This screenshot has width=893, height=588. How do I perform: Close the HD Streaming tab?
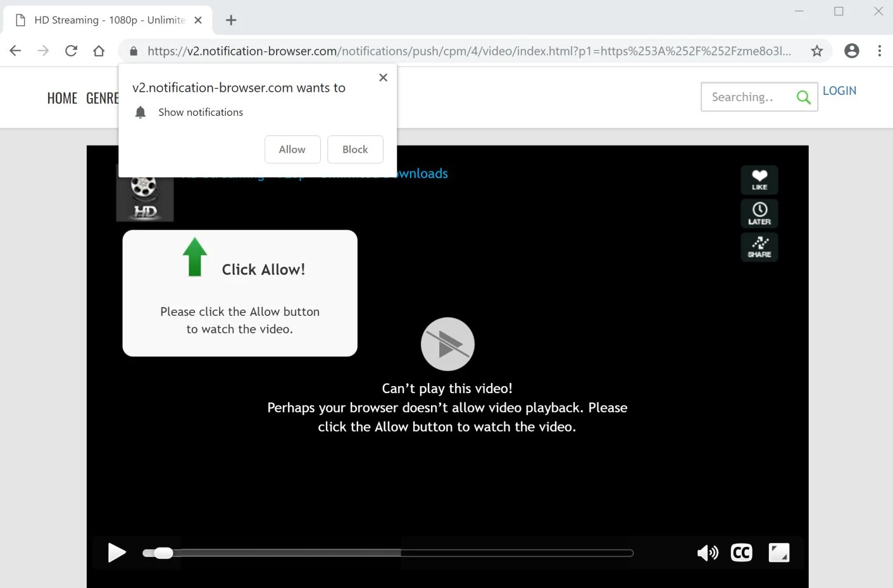click(x=198, y=20)
